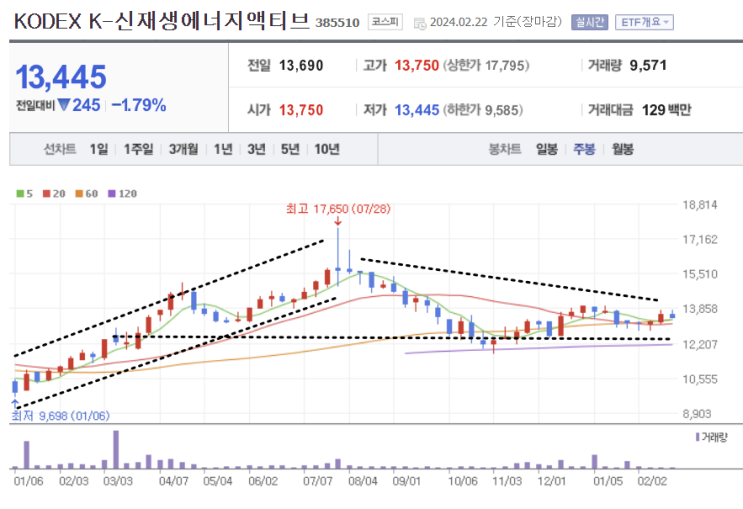This screenshot has height=509, width=743.
Task: Click the red 20 moving average swatch
Action: pyautogui.click(x=46, y=193)
